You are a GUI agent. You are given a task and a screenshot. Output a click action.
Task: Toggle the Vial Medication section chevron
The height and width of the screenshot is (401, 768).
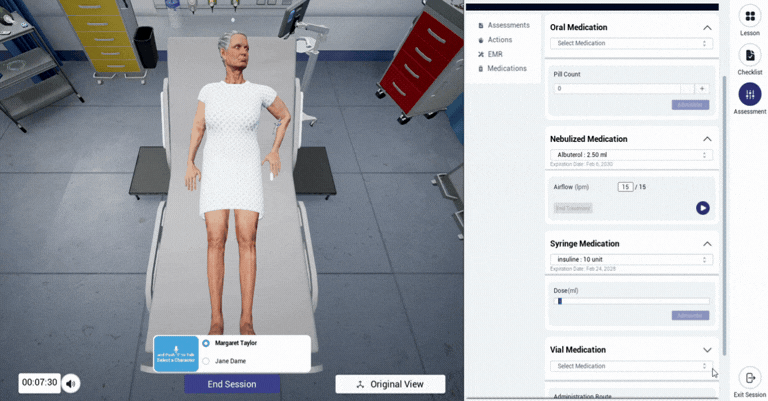[x=707, y=350]
